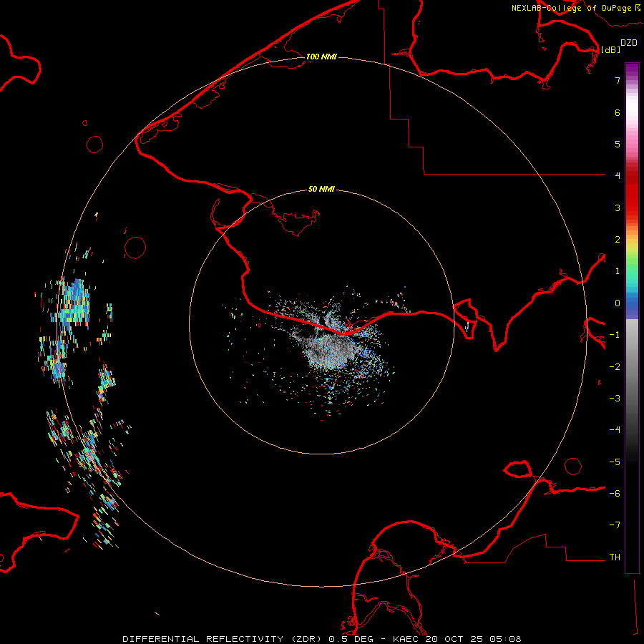Click the -5 dB scale label
Image resolution: width=644 pixels, height=644 pixels.
click(615, 462)
